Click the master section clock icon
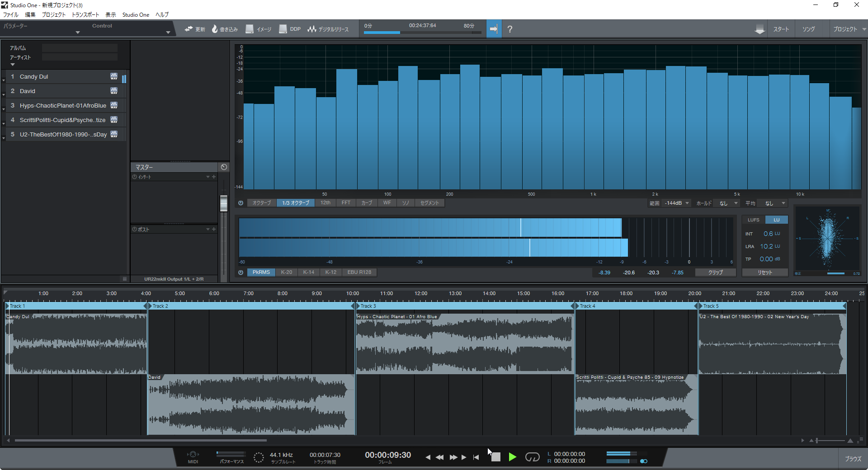The image size is (868, 470). [x=224, y=167]
